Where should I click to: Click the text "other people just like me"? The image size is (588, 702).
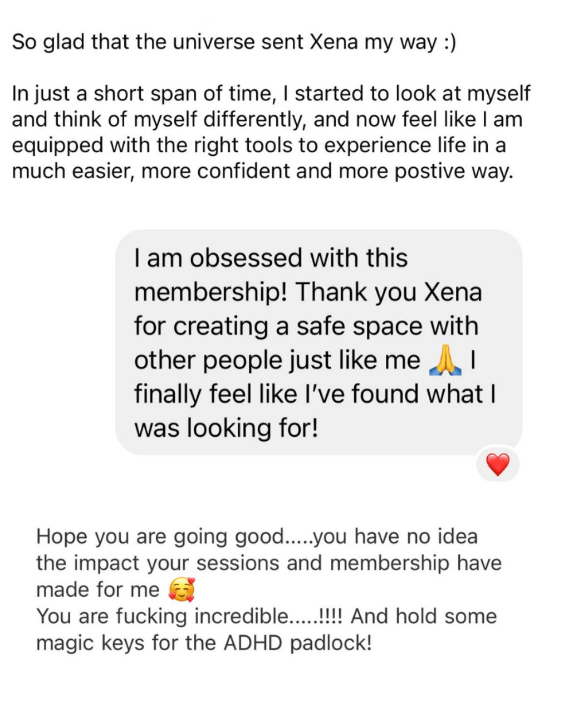click(x=277, y=360)
